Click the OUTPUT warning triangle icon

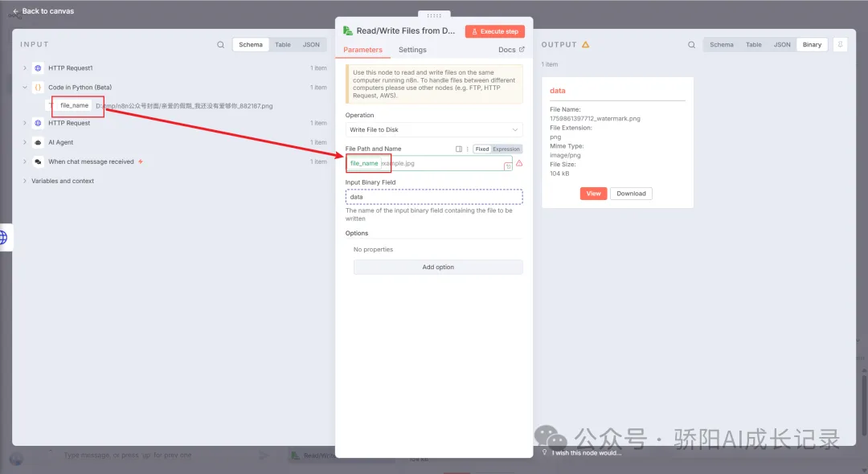click(586, 44)
